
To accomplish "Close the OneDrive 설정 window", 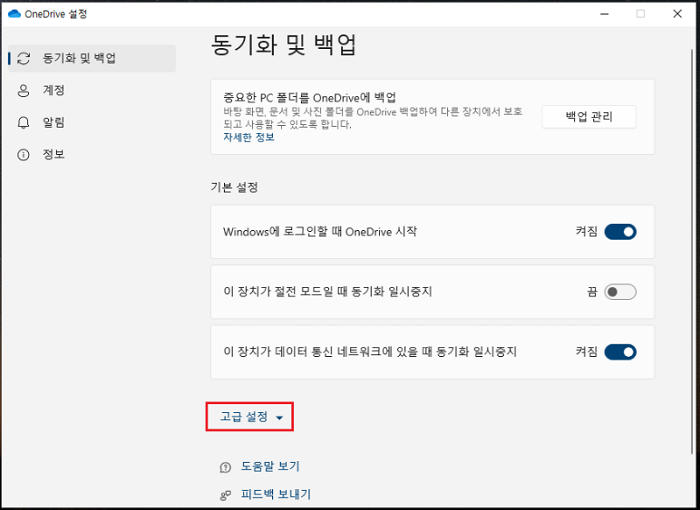I will click(x=677, y=14).
